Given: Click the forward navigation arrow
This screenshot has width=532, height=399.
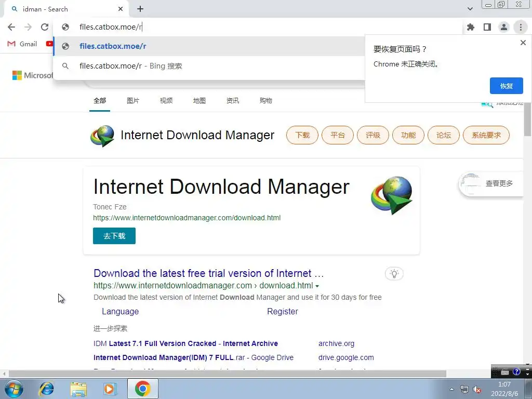Looking at the screenshot, I should 28,27.
